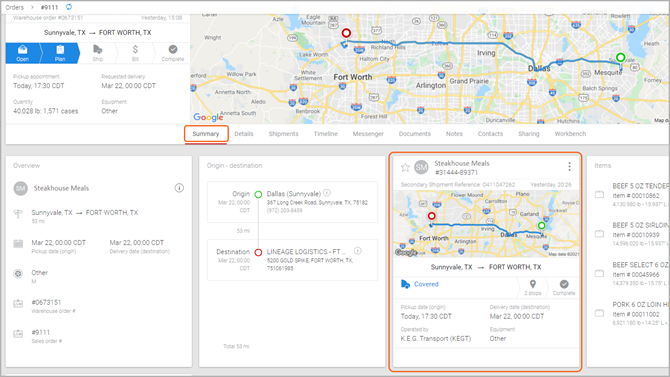The height and width of the screenshot is (377, 670).
Task: Open the Messenger tab
Action: tap(368, 134)
